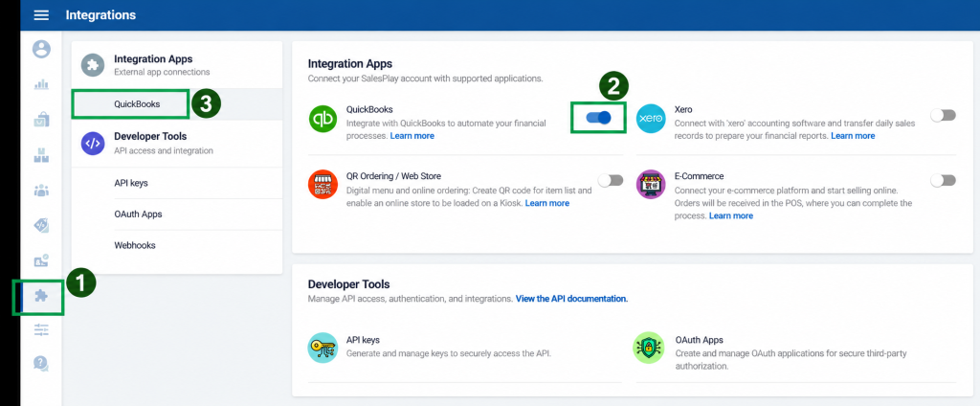Open the reports bar chart icon
The width and height of the screenshot is (980, 406).
click(x=41, y=84)
